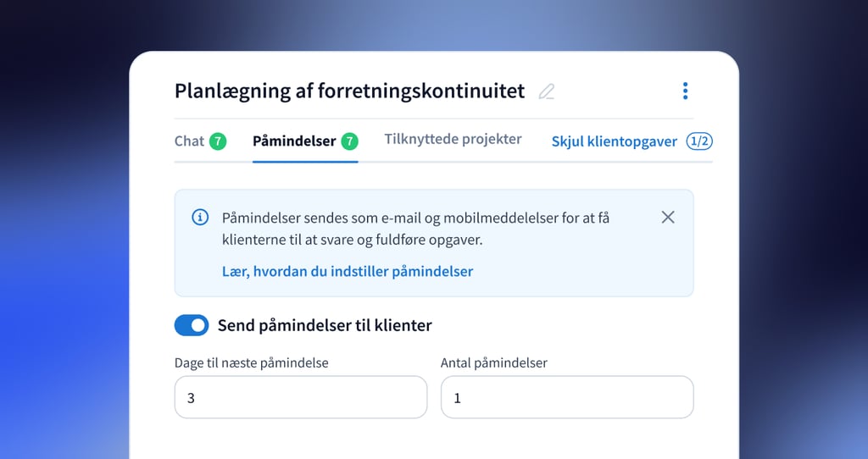Select the Påmindelser tab
The height and width of the screenshot is (459, 868).
(294, 141)
